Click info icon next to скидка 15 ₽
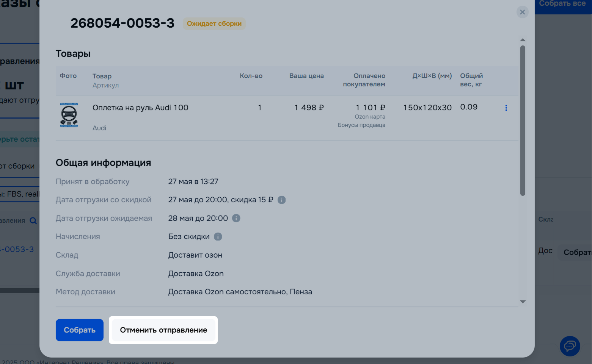This screenshot has height=364, width=592. coord(281,200)
